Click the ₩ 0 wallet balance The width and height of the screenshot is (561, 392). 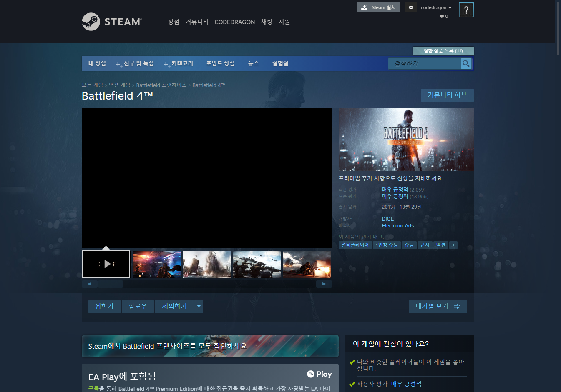(444, 16)
